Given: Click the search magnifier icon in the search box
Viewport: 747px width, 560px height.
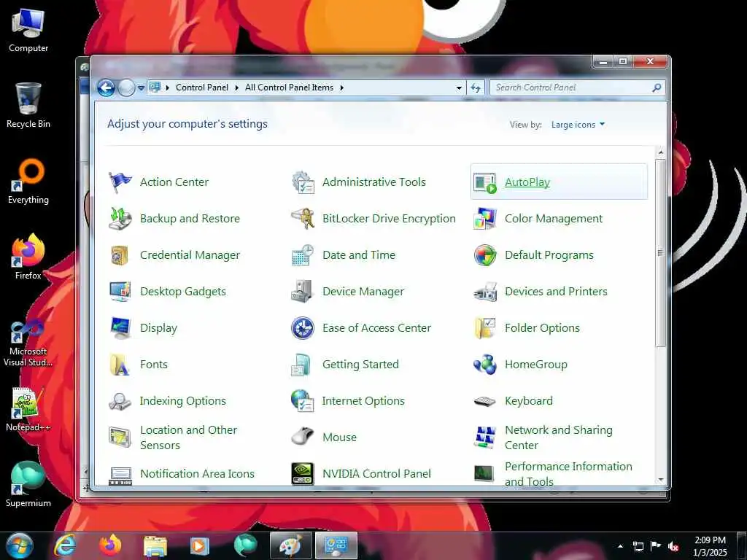Looking at the screenshot, I should 657,87.
